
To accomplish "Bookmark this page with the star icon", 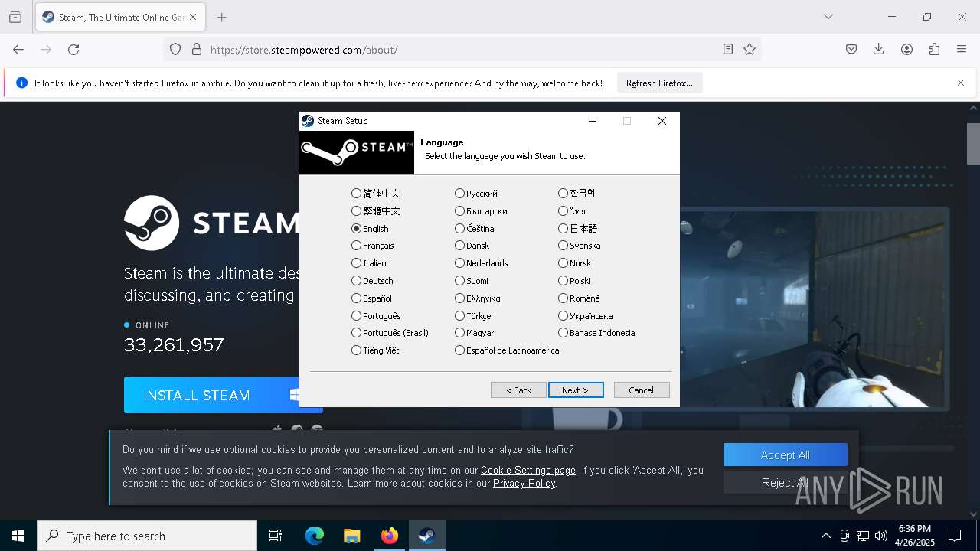I will [750, 50].
